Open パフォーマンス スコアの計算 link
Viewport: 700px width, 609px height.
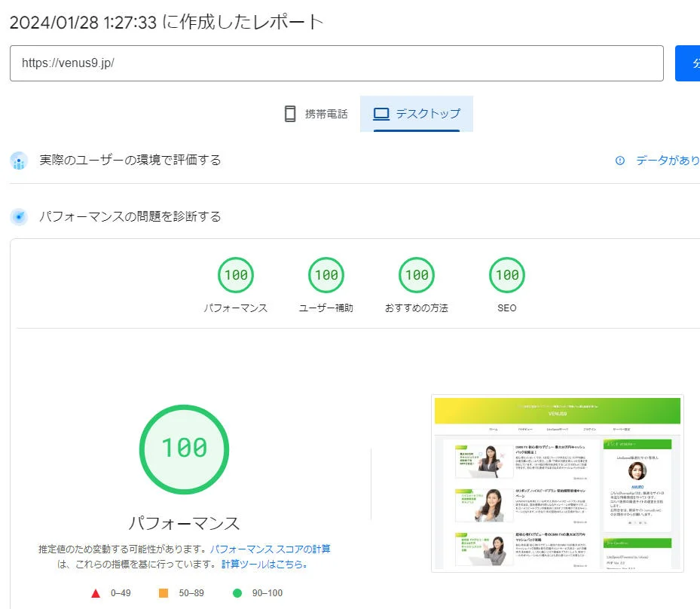270,549
